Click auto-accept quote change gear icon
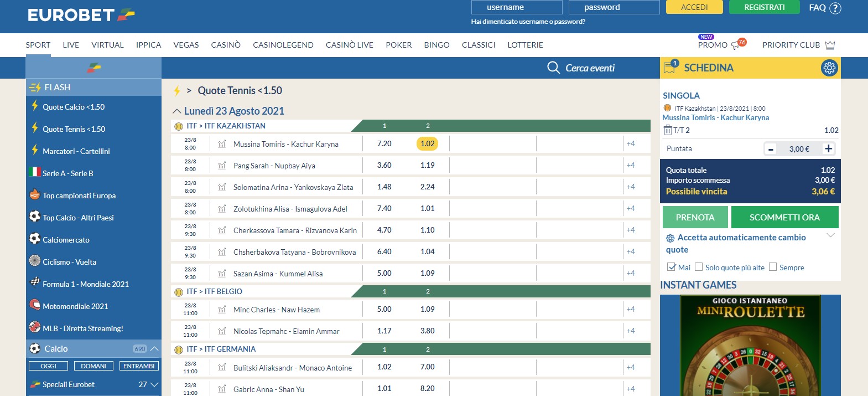868x396 pixels. point(671,238)
